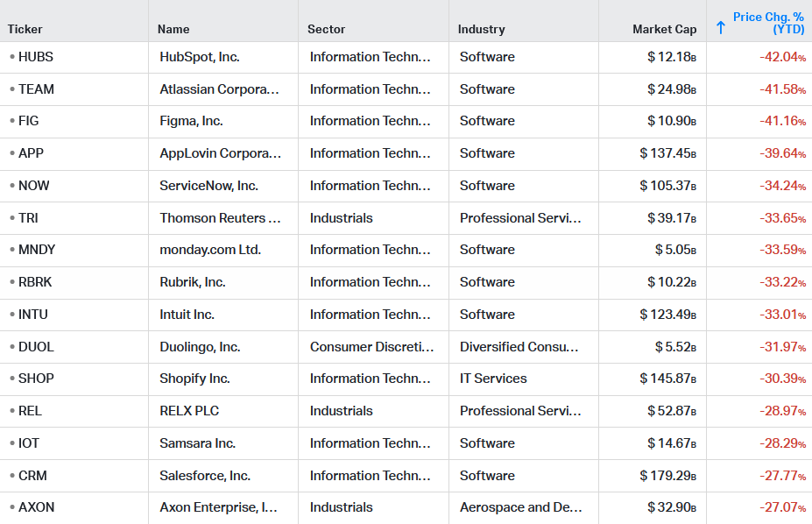Select the name AppLovin Corpora…
Viewport: 812px width, 524px height.
coord(221,153)
